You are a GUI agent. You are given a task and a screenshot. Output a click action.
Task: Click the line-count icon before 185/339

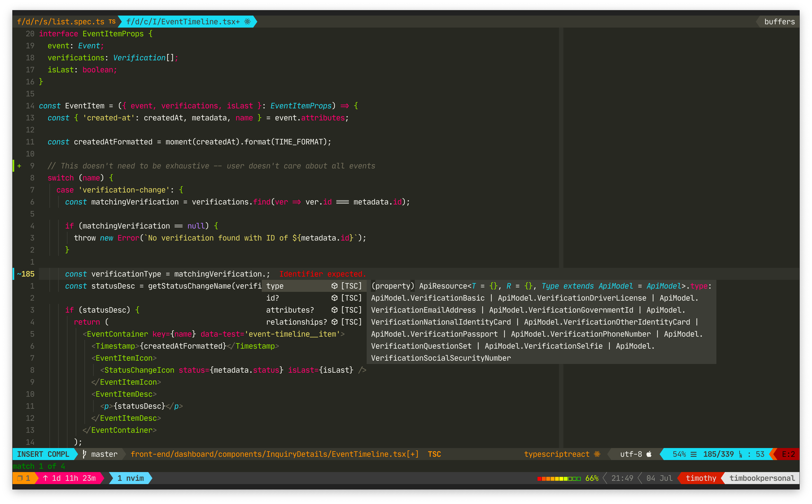[x=693, y=454]
